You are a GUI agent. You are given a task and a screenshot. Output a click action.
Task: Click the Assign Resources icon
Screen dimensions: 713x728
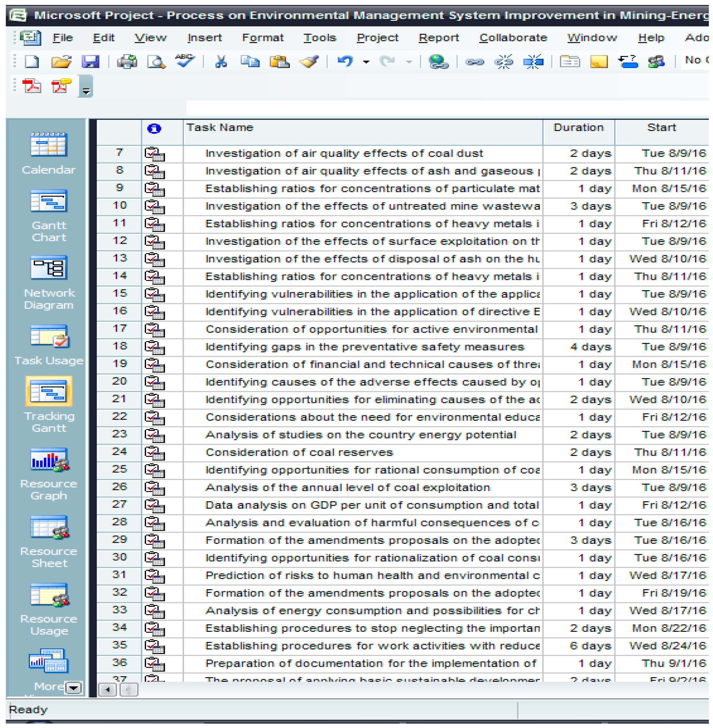click(x=656, y=61)
